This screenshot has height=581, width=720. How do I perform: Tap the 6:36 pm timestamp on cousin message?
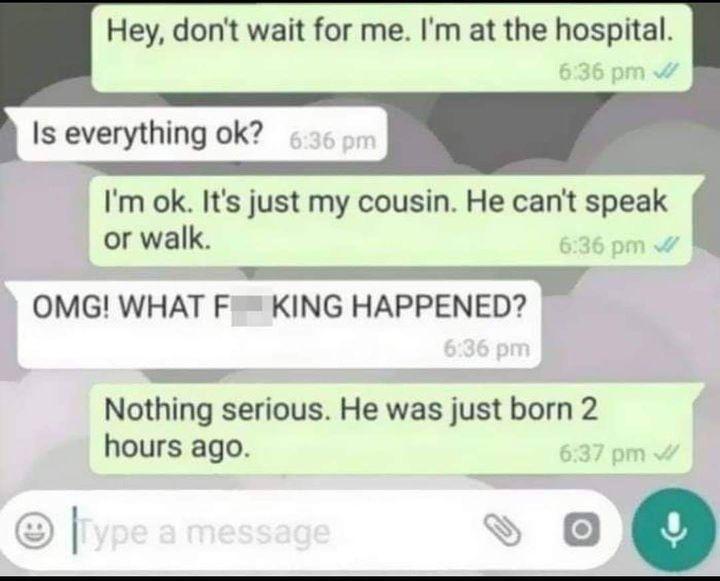click(x=602, y=246)
